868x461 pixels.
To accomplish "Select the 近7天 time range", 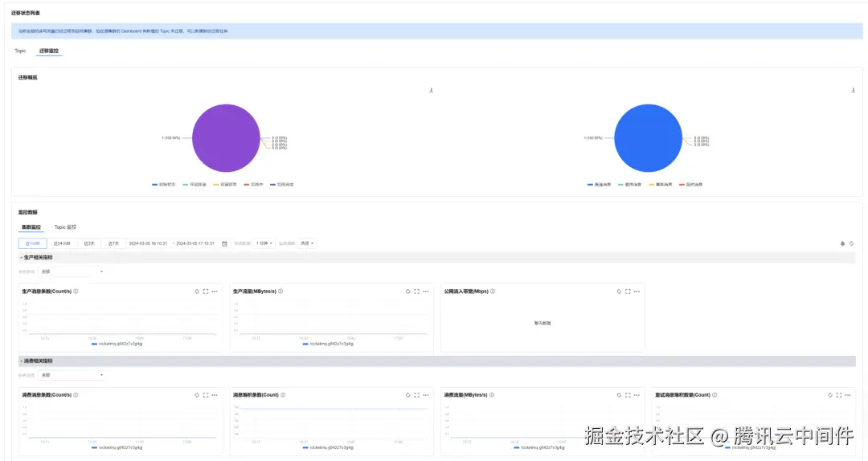I will (113, 243).
